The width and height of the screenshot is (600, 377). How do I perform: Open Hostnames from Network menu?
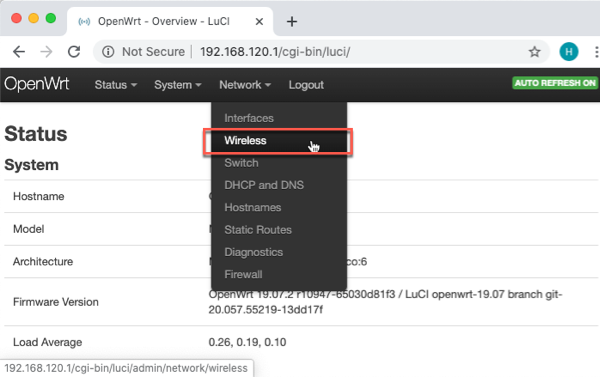pos(279,207)
